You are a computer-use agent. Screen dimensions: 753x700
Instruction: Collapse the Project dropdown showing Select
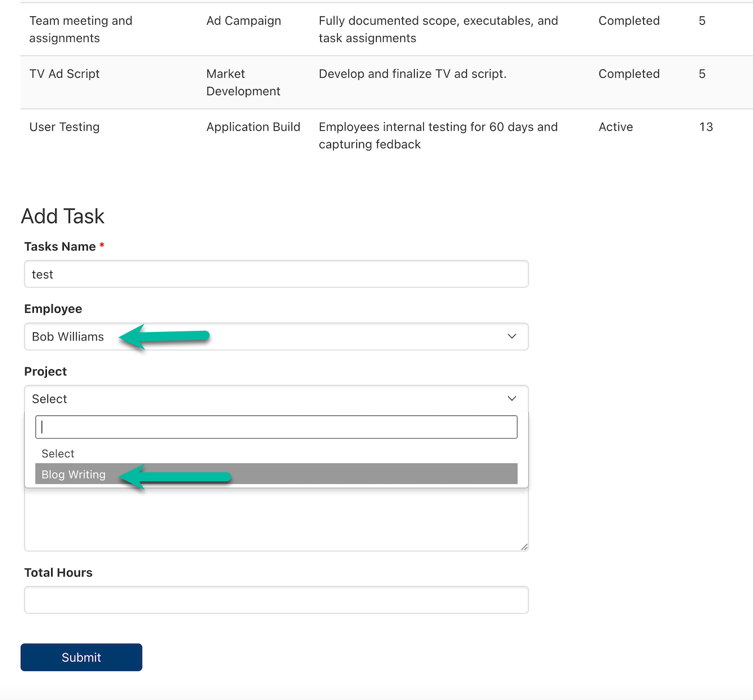[x=276, y=398]
